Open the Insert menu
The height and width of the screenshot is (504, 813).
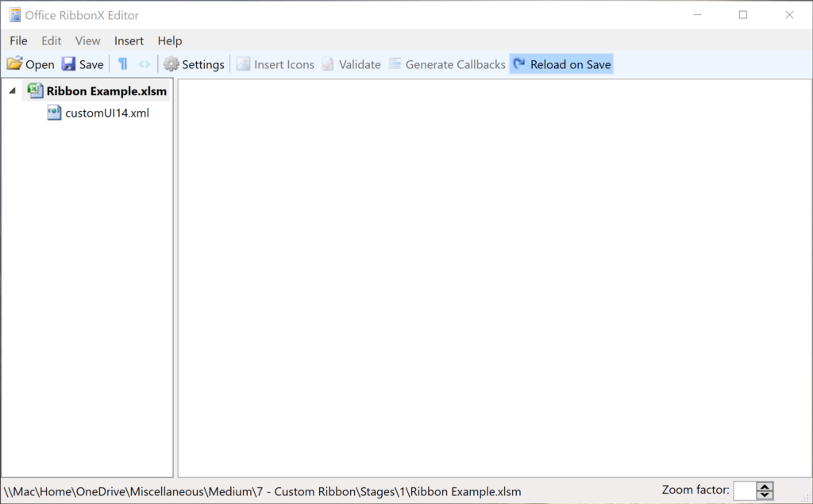point(129,40)
